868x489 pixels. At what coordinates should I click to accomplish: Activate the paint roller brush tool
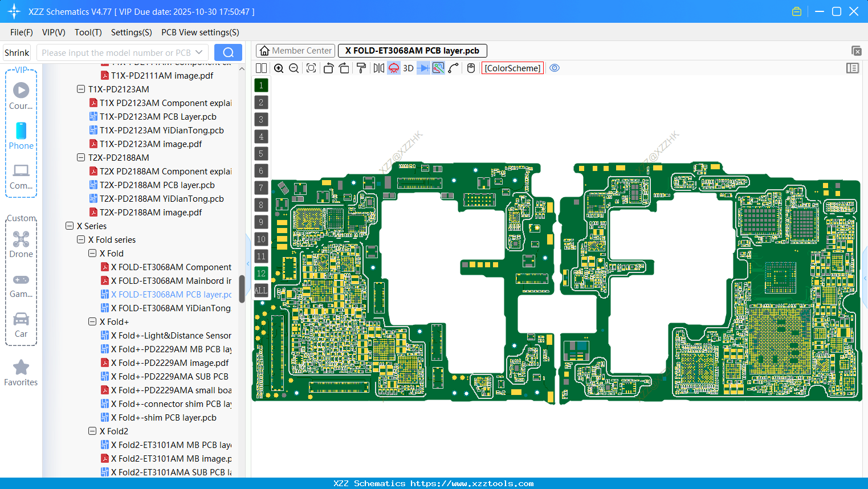tap(361, 68)
